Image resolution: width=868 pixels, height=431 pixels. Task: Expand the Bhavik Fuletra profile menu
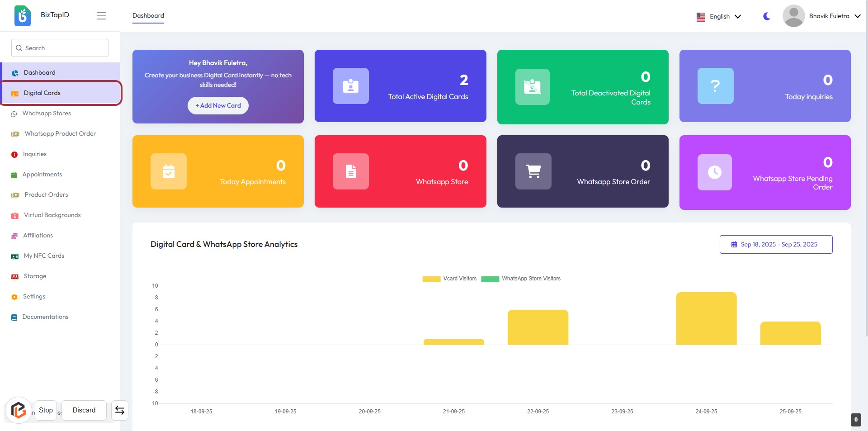pyautogui.click(x=822, y=16)
